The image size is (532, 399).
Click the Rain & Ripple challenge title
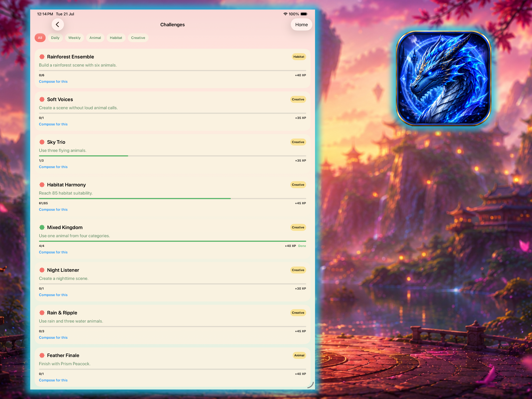click(x=62, y=313)
